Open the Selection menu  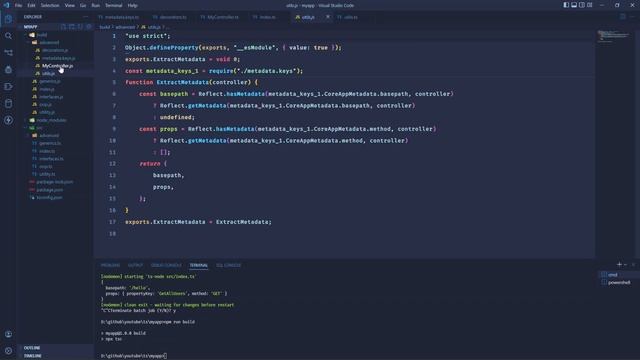tap(50, 5)
